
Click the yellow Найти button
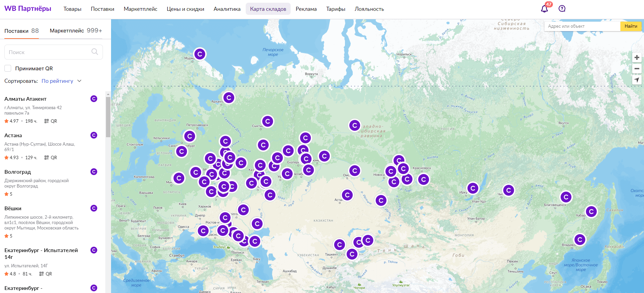pos(631,26)
